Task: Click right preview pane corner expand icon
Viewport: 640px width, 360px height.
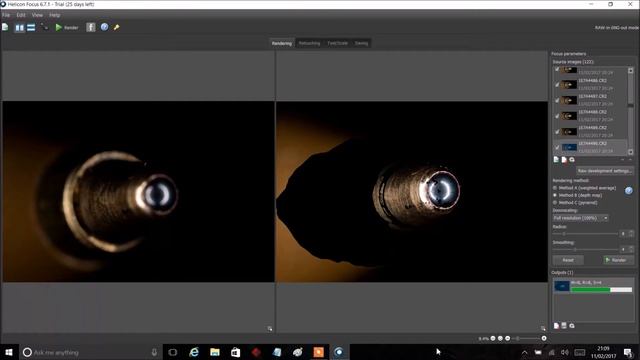Action: click(x=543, y=329)
